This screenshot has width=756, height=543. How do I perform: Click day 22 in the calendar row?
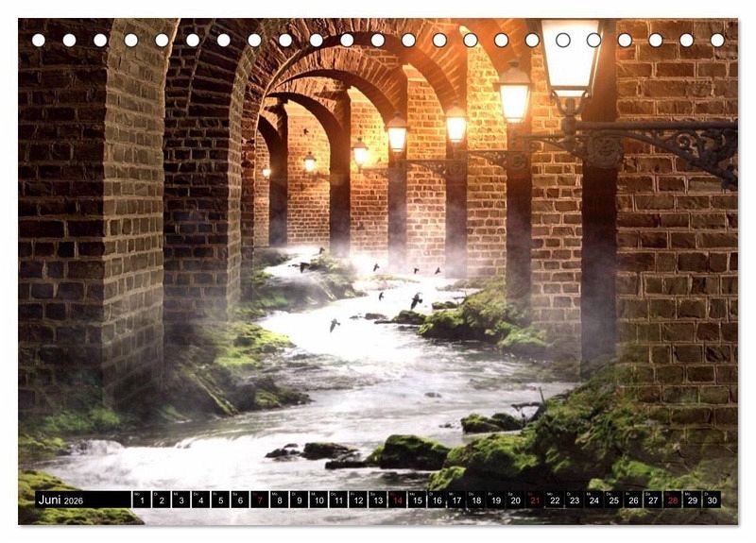pyautogui.click(x=555, y=500)
